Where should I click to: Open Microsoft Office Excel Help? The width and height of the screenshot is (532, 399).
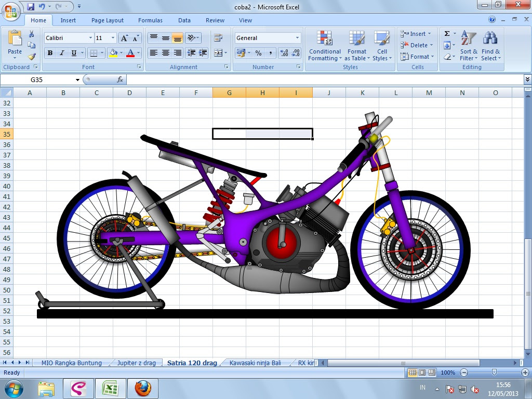(492, 19)
